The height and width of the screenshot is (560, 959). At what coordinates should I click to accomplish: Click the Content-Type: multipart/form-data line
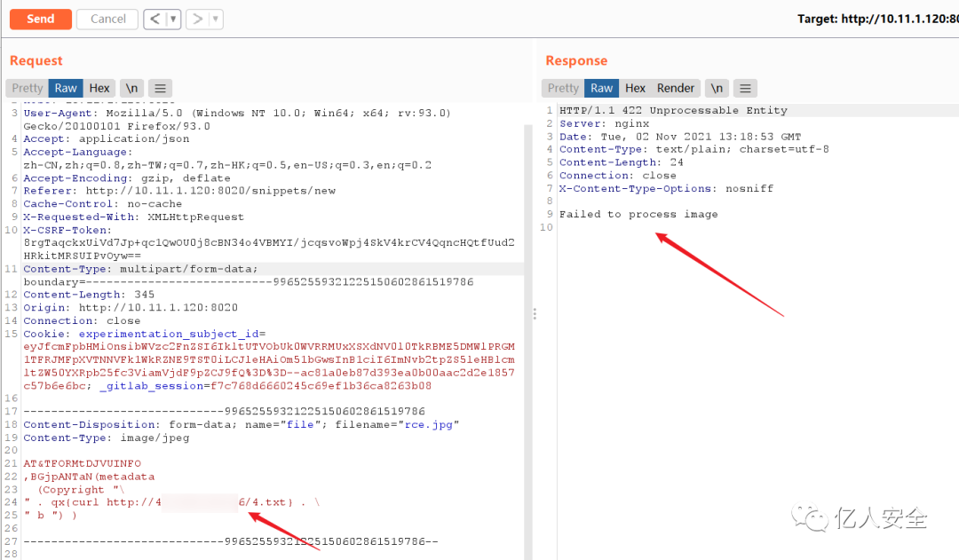click(x=140, y=269)
